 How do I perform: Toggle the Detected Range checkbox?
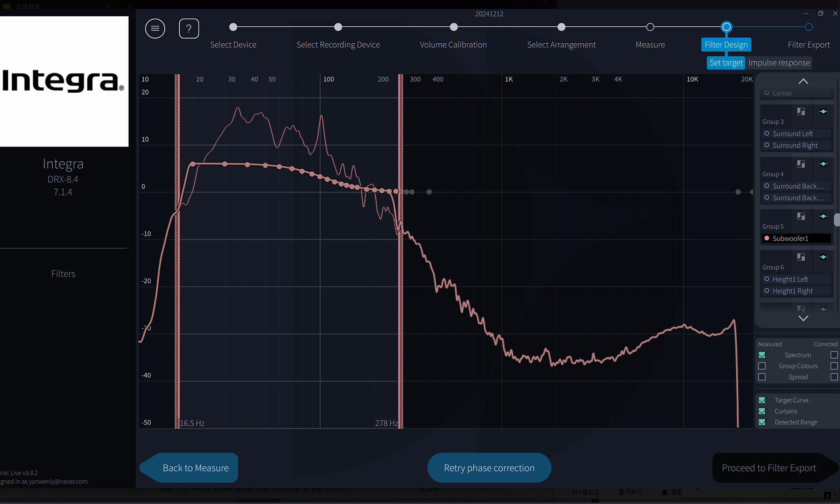762,422
